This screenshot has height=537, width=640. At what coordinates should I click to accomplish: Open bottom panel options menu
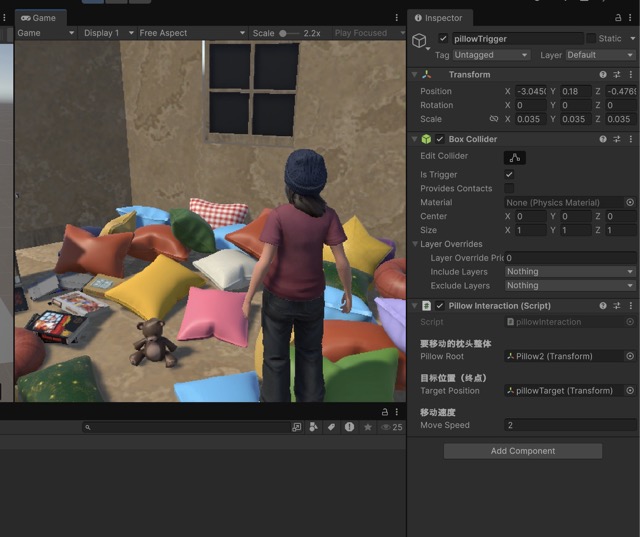pos(396,412)
